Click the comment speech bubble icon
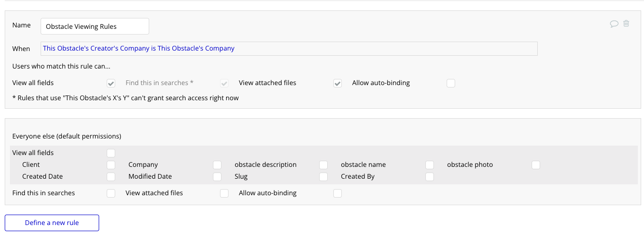644x234 pixels. click(614, 24)
